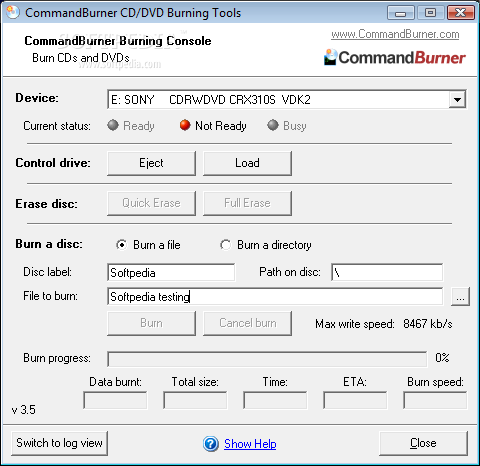
Task: Click the v 3.5 version label
Action: (23, 409)
